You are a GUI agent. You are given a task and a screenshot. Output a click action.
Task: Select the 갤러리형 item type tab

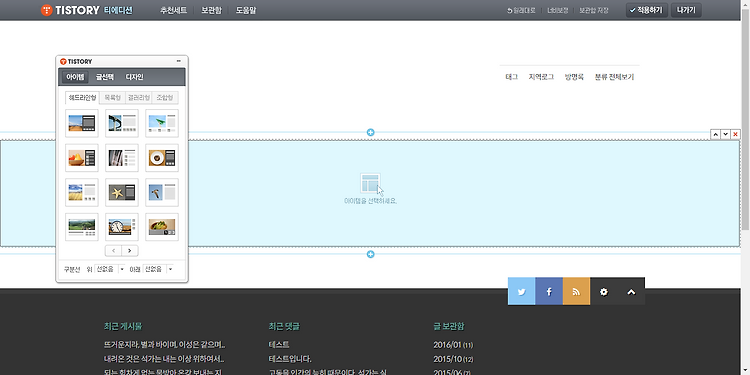coord(139,98)
